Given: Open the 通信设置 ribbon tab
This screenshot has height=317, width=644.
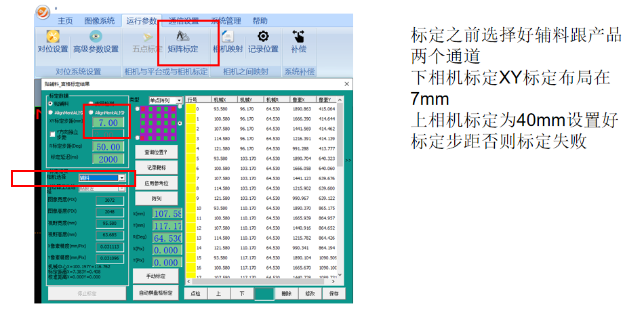Looking at the screenshot, I should [183, 20].
